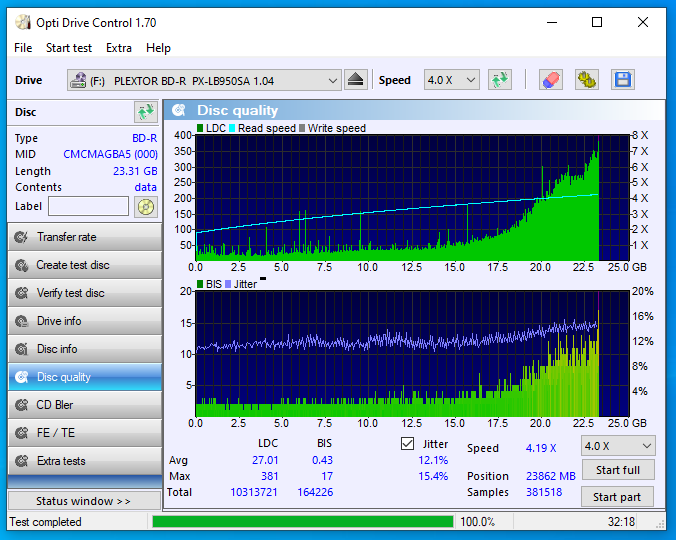676x540 pixels.
Task: Minimize the Opti Drive Control window
Action: click(552, 22)
